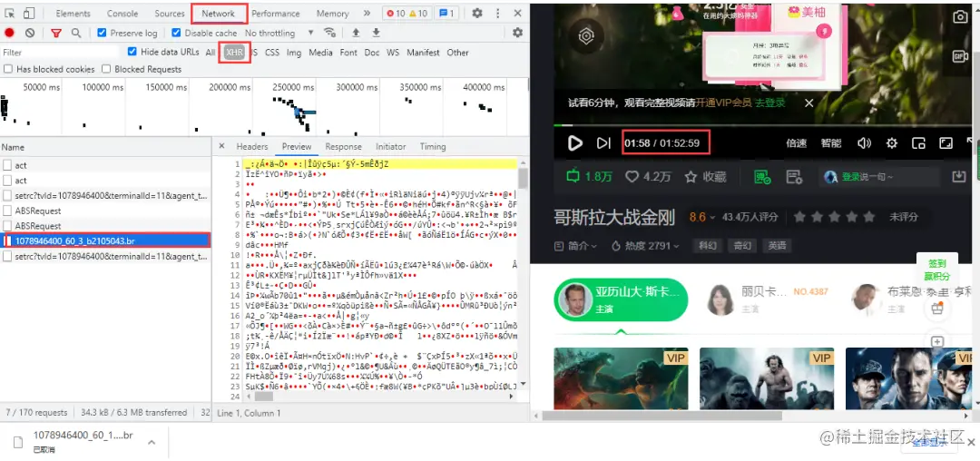Screen dimensions: 980x461
Task: Open the No throttling dropdown
Action: point(279,33)
